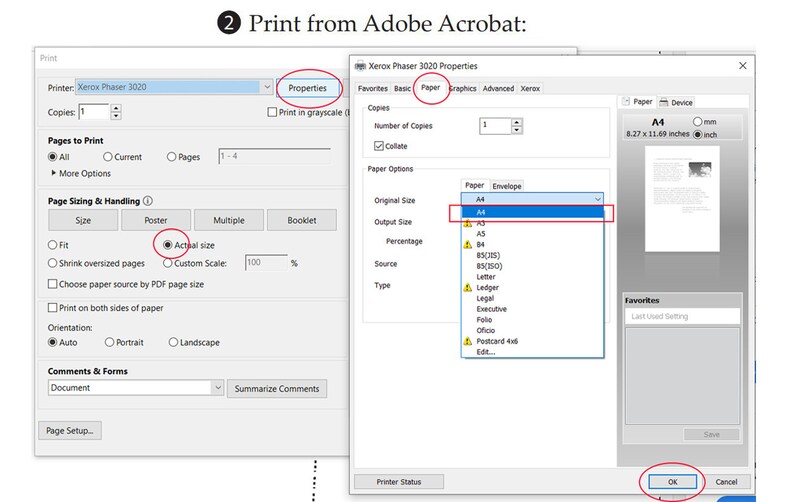Open Page Setup
Screen dimensions: 794x502
point(70,431)
